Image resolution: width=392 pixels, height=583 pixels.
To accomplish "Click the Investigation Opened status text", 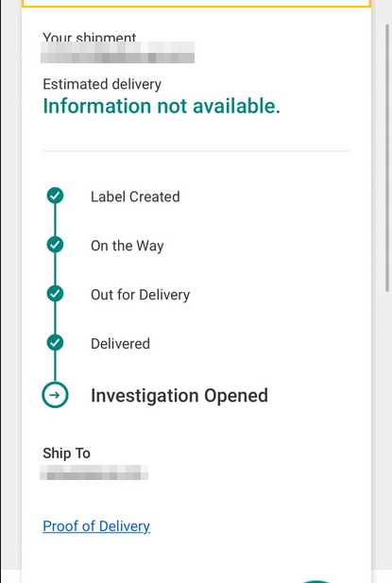I will click(x=179, y=395).
